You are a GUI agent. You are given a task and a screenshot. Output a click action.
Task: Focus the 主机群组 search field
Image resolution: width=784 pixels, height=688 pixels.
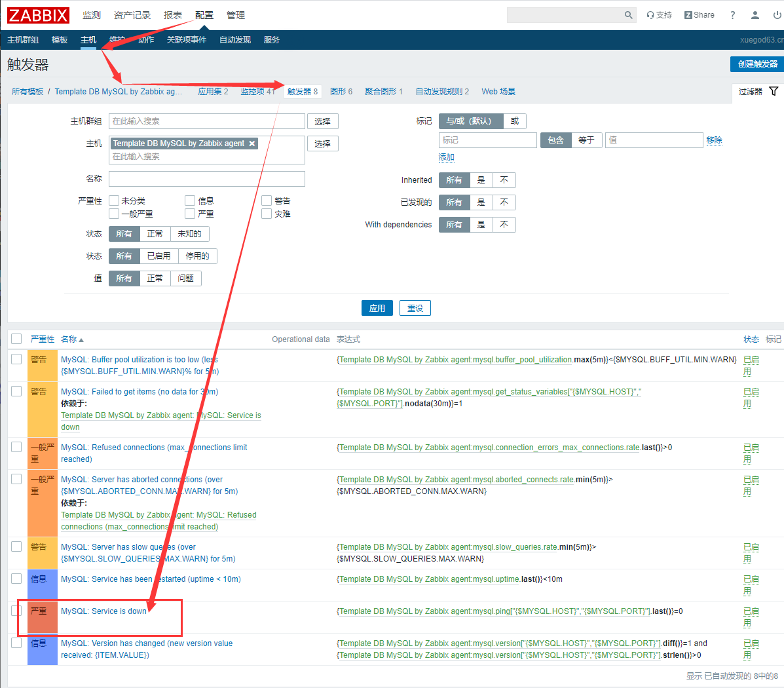click(x=206, y=121)
